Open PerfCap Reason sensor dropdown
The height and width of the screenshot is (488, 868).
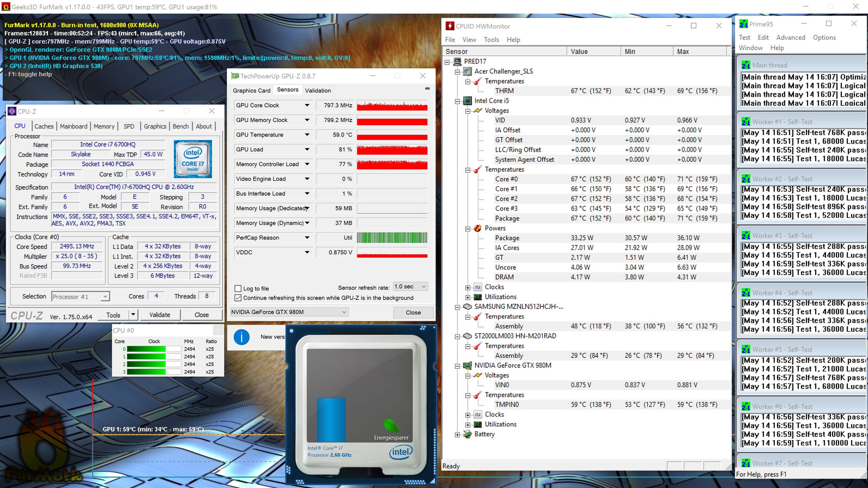pos(307,238)
